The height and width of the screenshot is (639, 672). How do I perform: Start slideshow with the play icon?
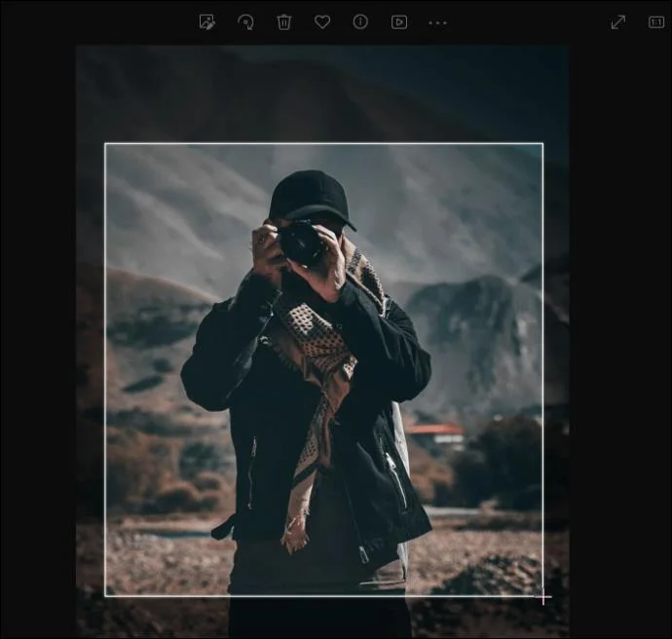(x=399, y=22)
